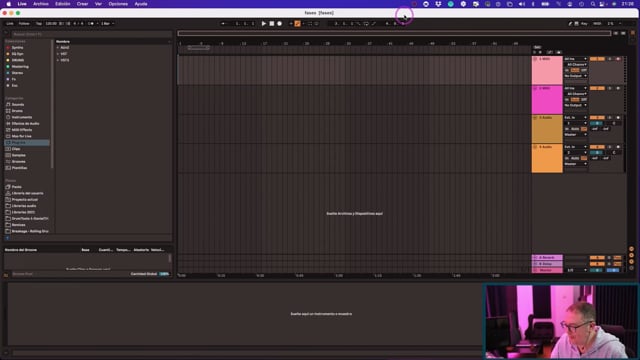Select the 4 Audio track header

click(547, 158)
